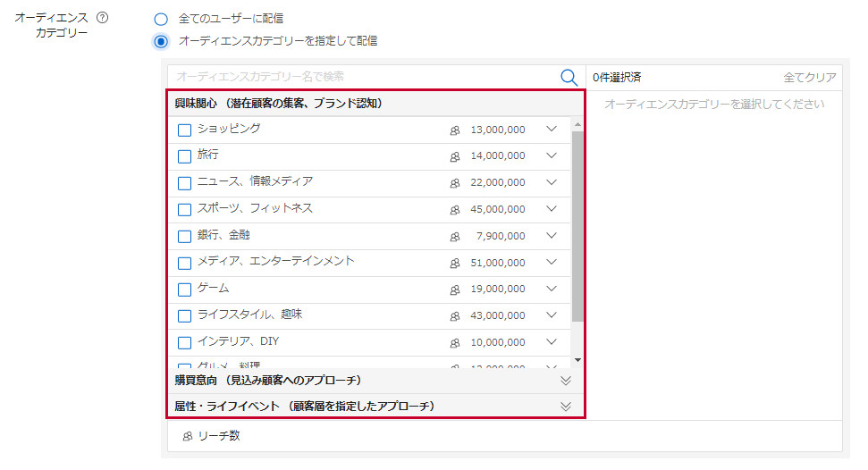Screen dimensions: 868x470
Task: Click the scrollbar down arrow in category list
Action: (x=577, y=360)
